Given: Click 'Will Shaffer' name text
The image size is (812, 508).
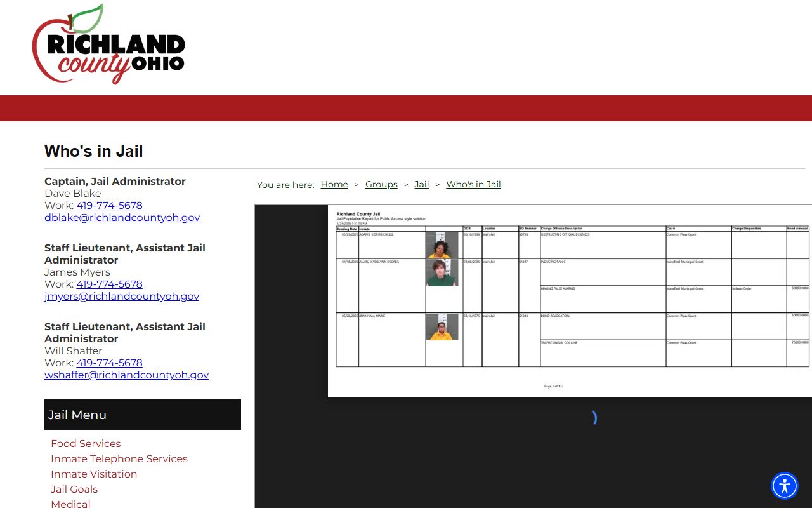Looking at the screenshot, I should click(x=74, y=351).
